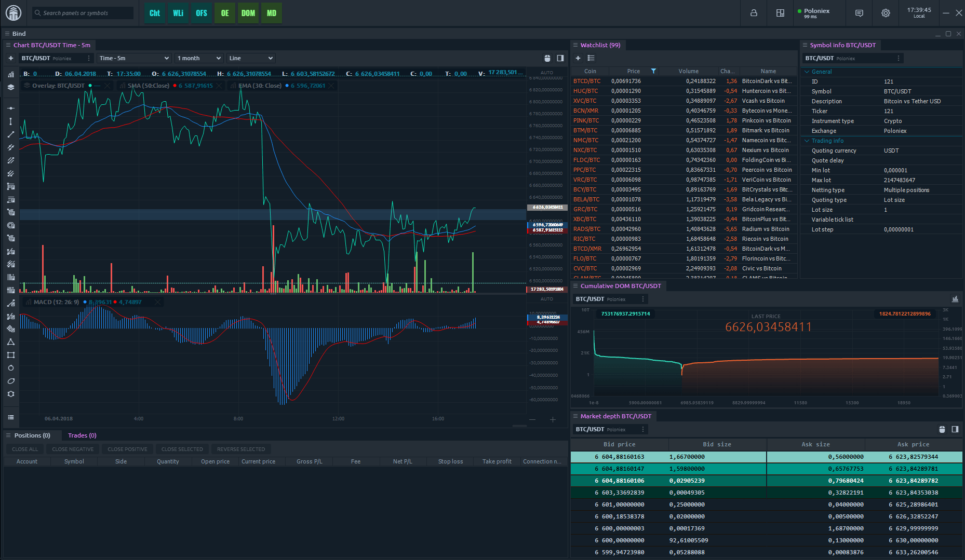
Task: Collapse the General section in Symbol info
Action: pyautogui.click(x=807, y=71)
